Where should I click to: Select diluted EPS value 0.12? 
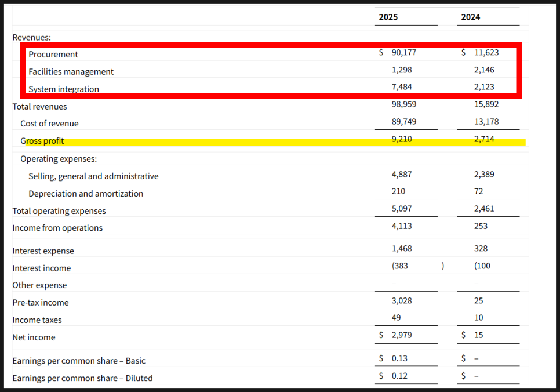click(399, 376)
